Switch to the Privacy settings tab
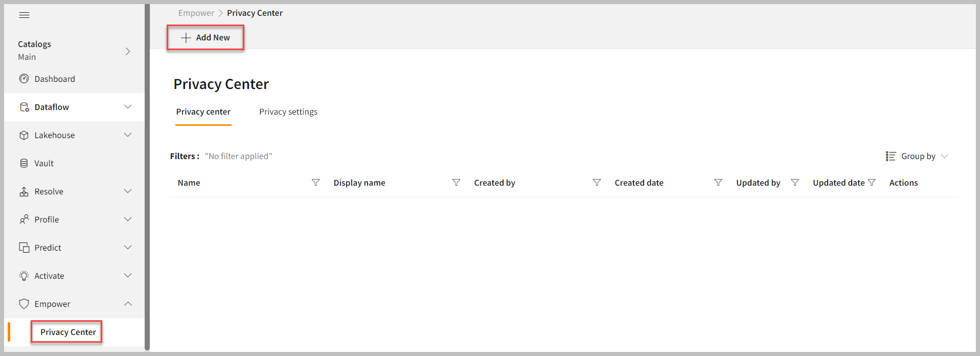The height and width of the screenshot is (356, 980). [x=288, y=112]
